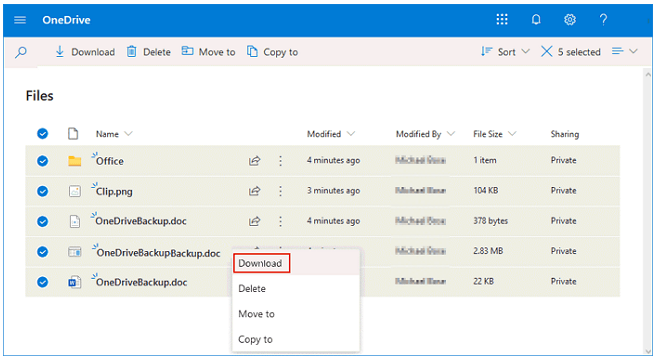
Task: Uncheck the 378 bytes OneDriveBackup.doc row
Action: pyautogui.click(x=42, y=221)
